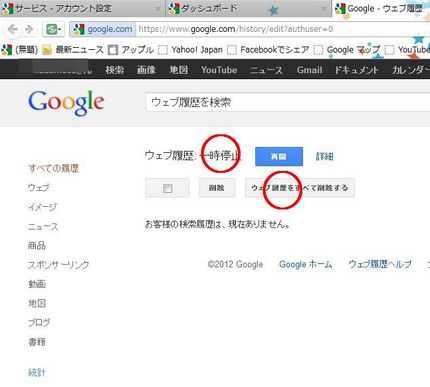Open the 最新ニュース feed bookmark
Viewport: 430px width, 387px height.
point(73,50)
